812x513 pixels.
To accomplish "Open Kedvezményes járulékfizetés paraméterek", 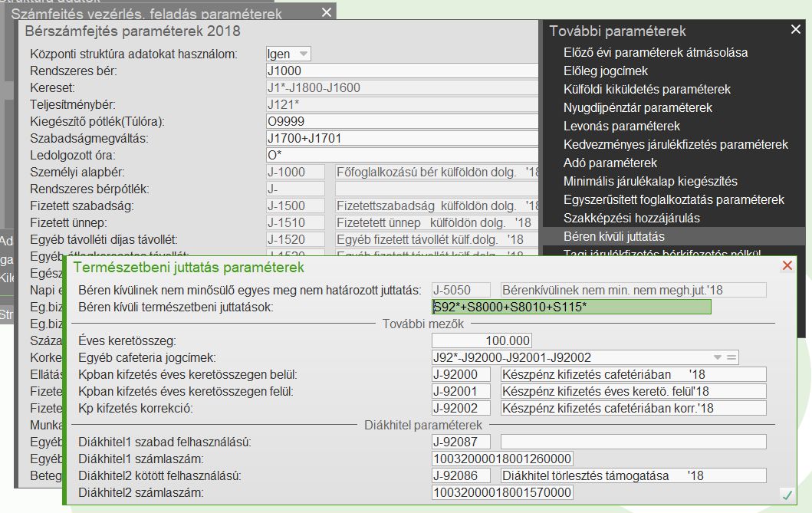I will click(676, 144).
